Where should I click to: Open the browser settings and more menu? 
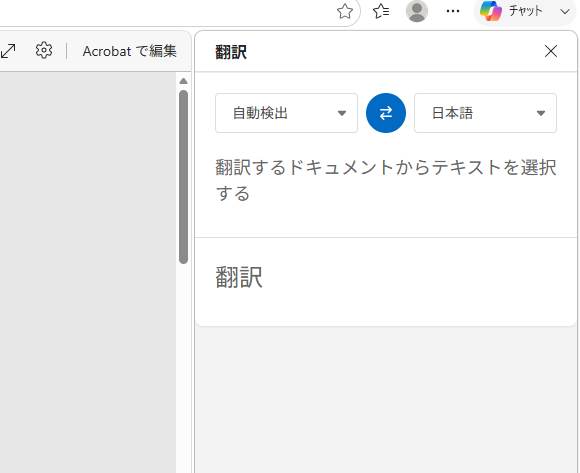pos(453,11)
